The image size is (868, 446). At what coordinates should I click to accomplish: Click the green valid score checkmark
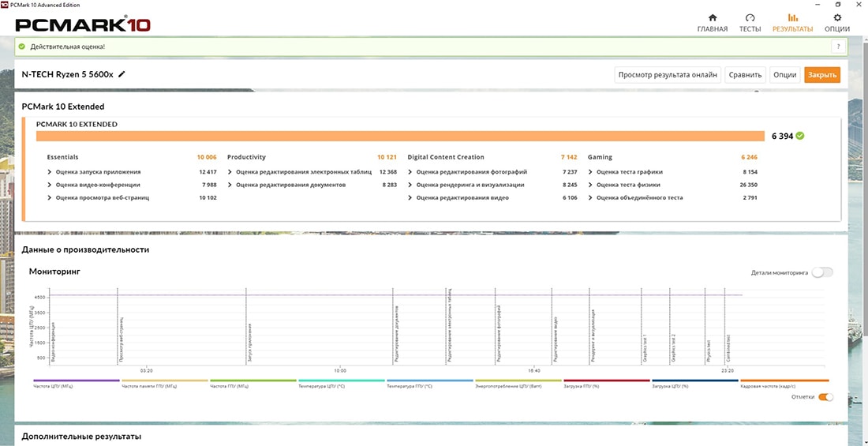[x=800, y=136]
